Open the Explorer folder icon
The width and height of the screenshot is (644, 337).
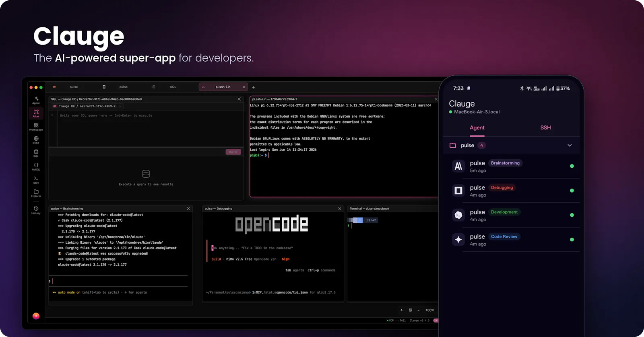point(36,193)
